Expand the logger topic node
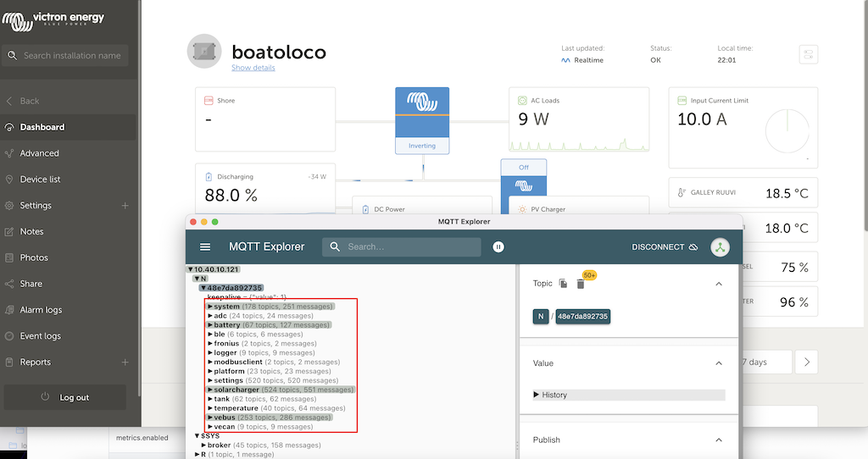This screenshot has width=868, height=459. [210, 353]
